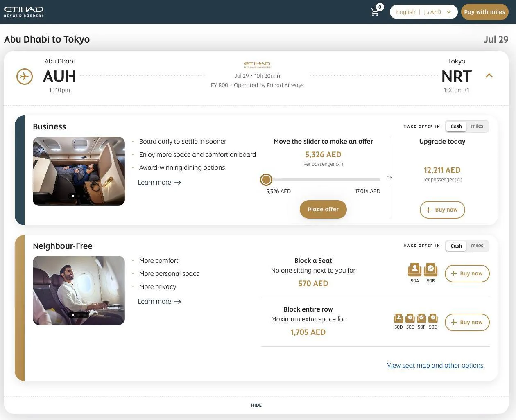Click the Business offer slider handle
Image resolution: width=516 pixels, height=420 pixels.
tap(266, 179)
